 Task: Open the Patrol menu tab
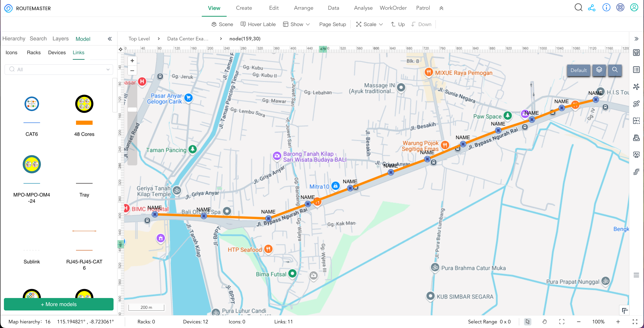pos(423,8)
